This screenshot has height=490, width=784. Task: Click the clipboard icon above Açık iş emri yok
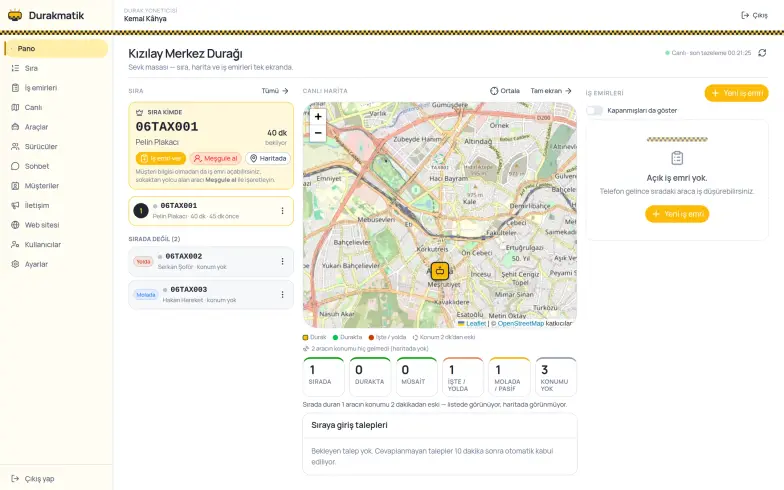point(677,158)
